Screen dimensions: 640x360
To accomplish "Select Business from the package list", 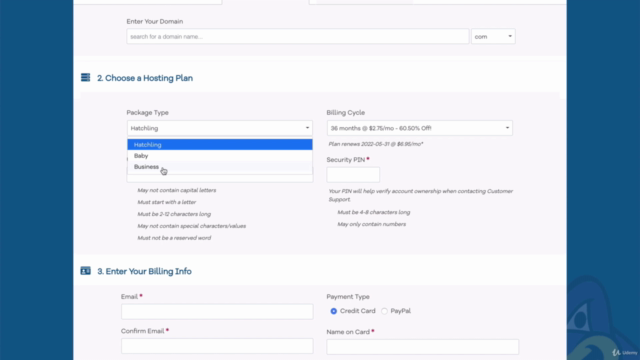I will tap(220, 167).
